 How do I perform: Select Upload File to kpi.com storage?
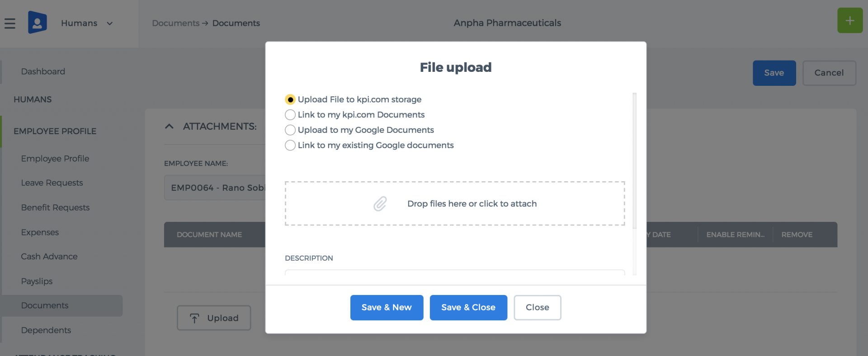290,99
